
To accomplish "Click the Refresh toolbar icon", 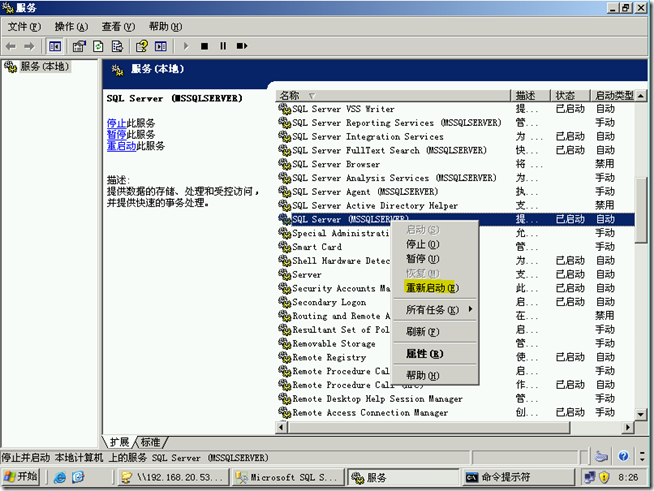I will (98, 46).
